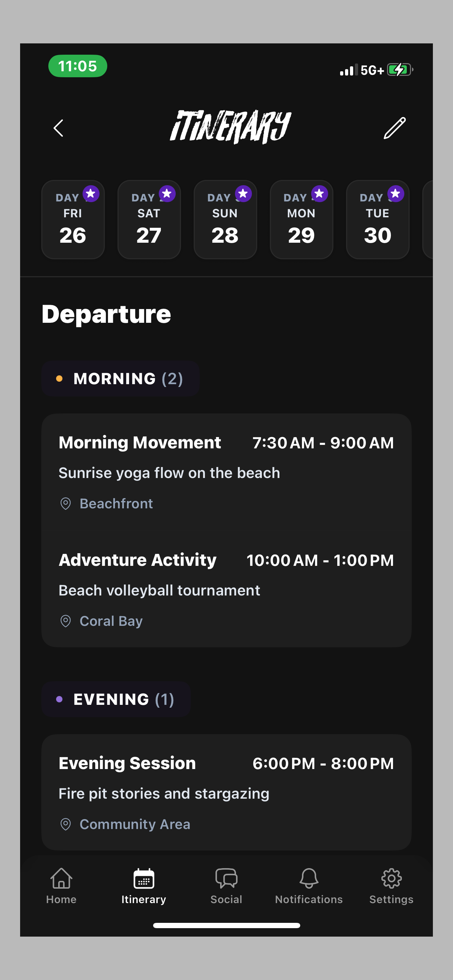Open the Social chat bubbles icon
453x980 pixels.
(x=226, y=878)
